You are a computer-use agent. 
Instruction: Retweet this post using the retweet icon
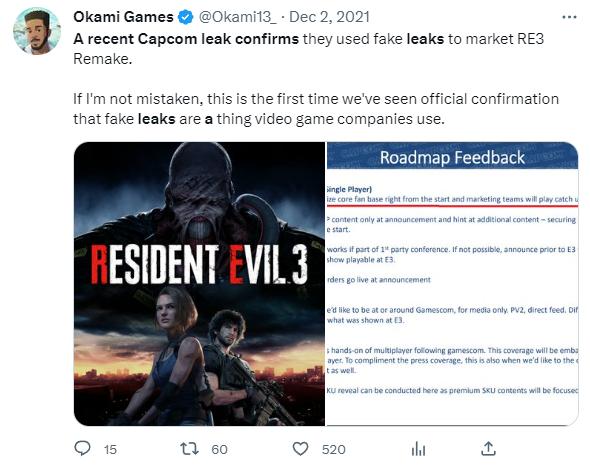point(189,449)
